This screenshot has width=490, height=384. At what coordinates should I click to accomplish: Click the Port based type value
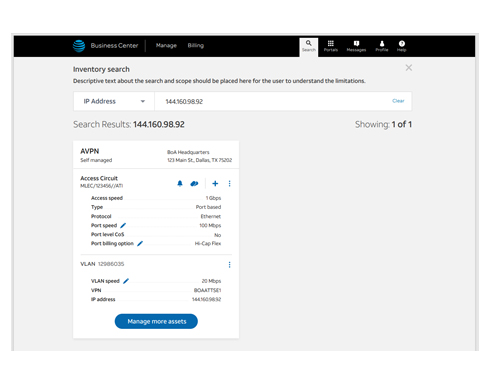(208, 207)
